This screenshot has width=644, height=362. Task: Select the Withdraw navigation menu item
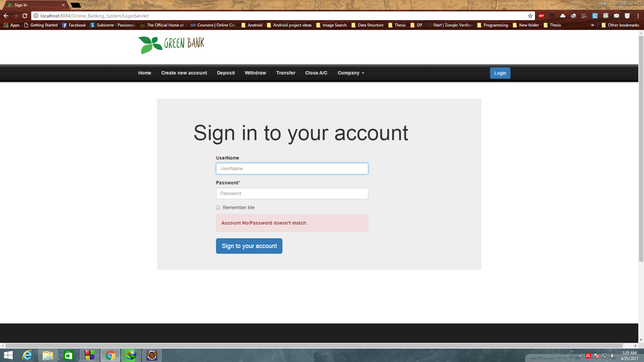[x=255, y=72]
